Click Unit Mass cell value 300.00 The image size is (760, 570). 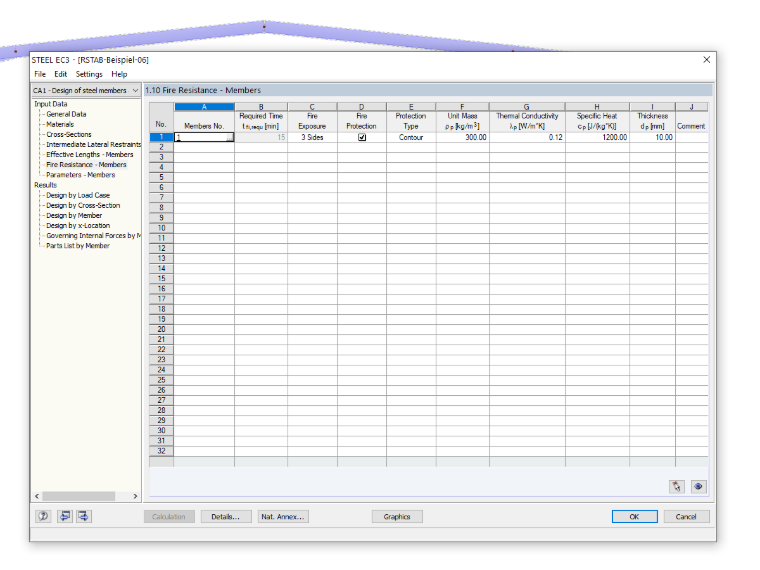[x=462, y=137]
